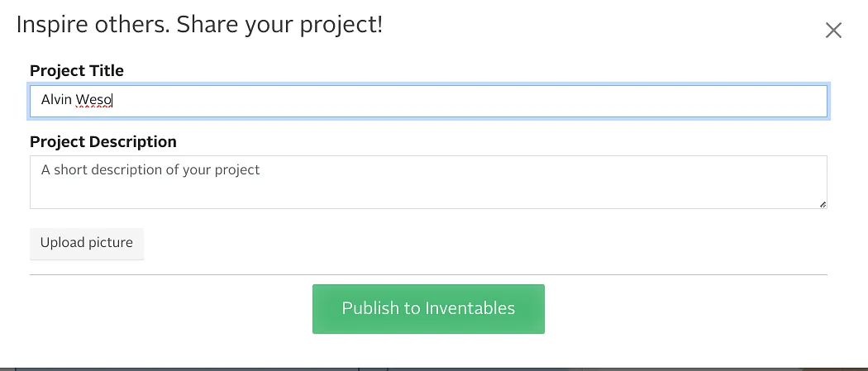Click the misspelled word Weso

point(93,101)
